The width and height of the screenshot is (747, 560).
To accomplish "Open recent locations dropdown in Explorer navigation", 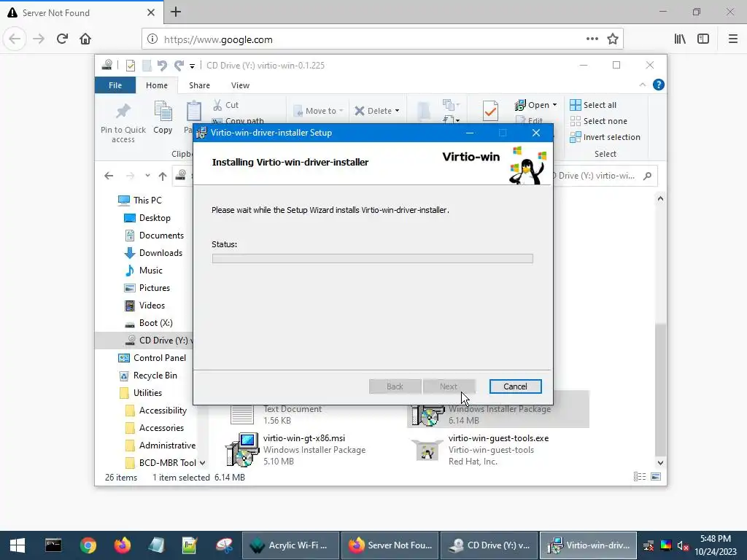I will pyautogui.click(x=147, y=176).
